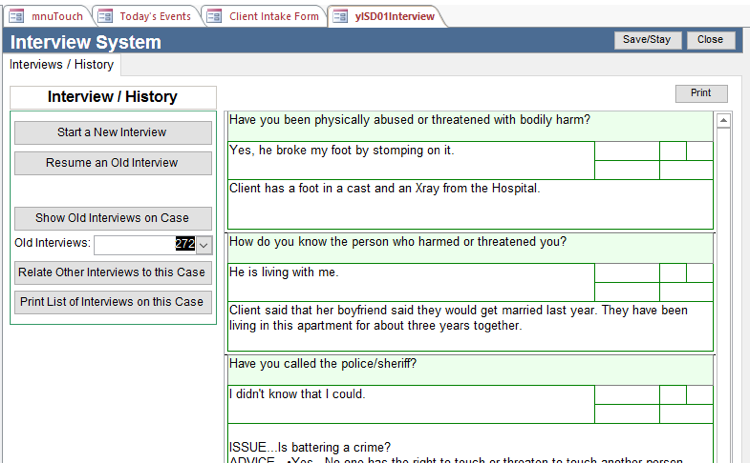Print the interview using Print button
The image size is (750, 463).
coord(701,93)
